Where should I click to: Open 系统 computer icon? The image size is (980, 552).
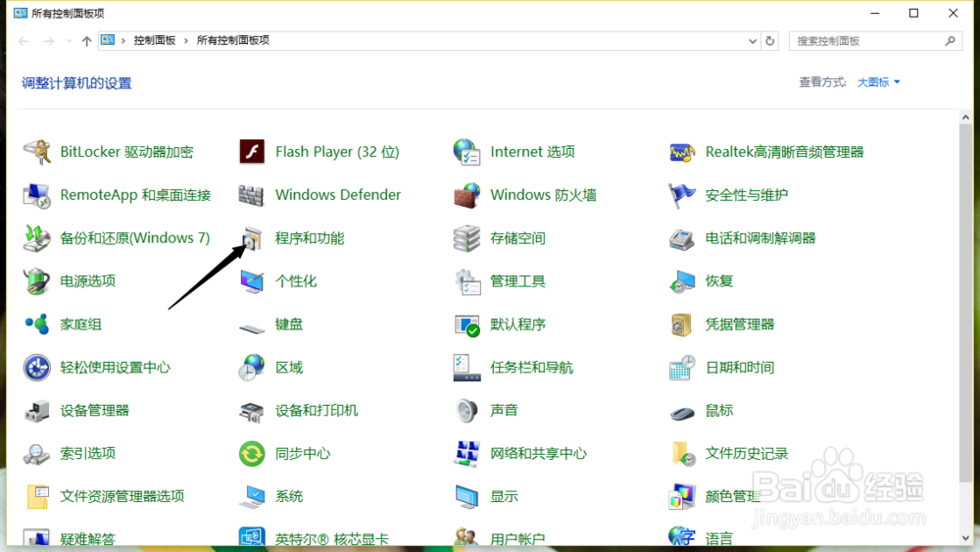pyautogui.click(x=252, y=497)
